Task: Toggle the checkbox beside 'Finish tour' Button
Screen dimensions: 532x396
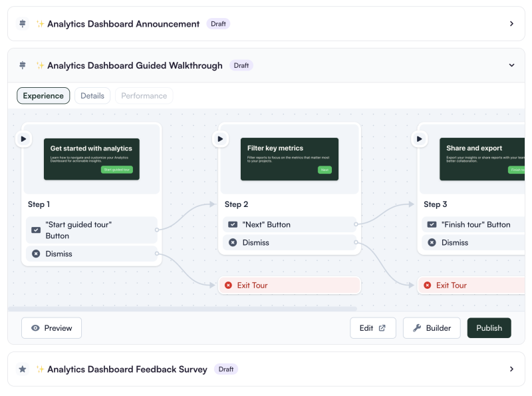Action: point(432,224)
